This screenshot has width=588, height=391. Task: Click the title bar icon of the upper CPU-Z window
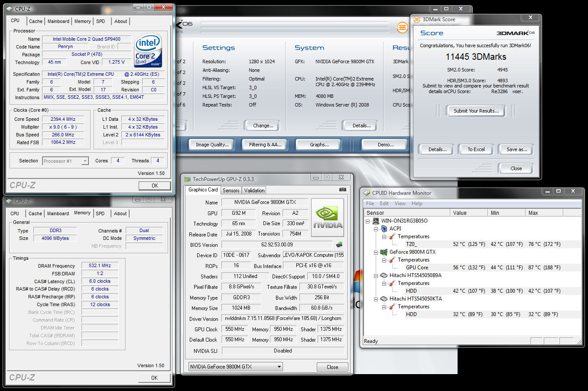click(10, 9)
